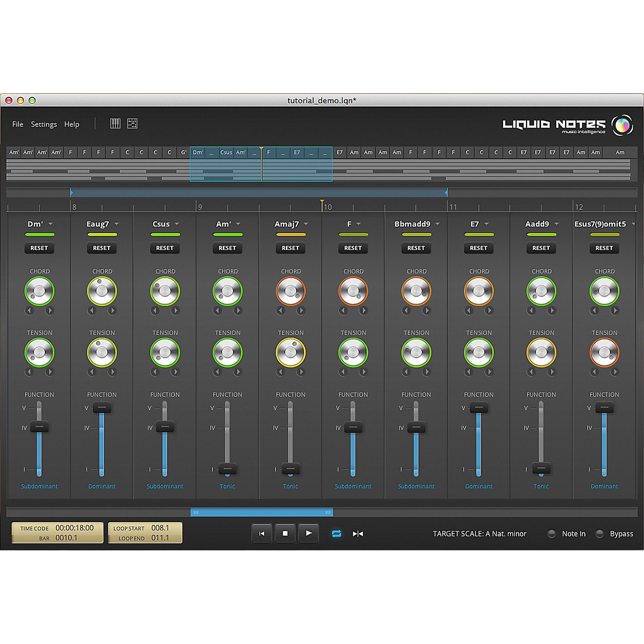
Task: Open the Help menu
Action: click(72, 124)
